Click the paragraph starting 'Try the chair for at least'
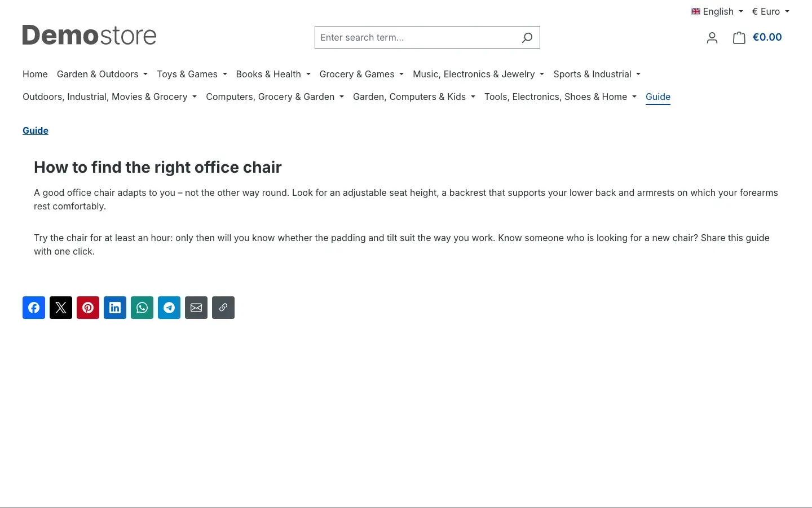The image size is (812, 508). (x=406, y=244)
